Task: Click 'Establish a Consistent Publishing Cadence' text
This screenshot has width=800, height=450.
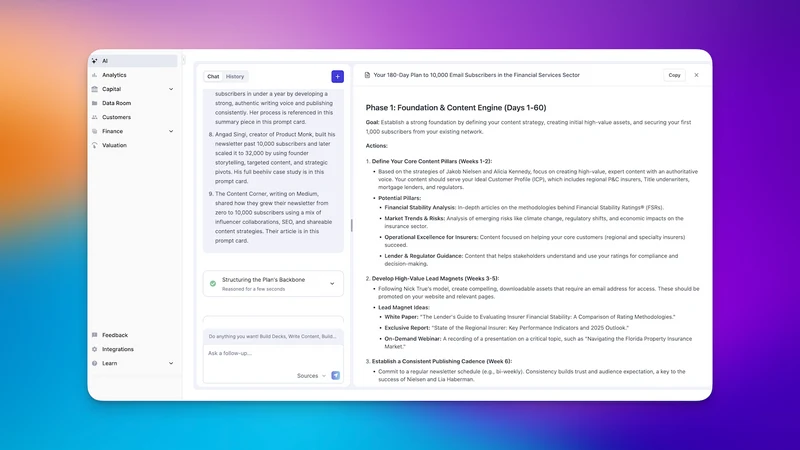Action: (x=442, y=361)
